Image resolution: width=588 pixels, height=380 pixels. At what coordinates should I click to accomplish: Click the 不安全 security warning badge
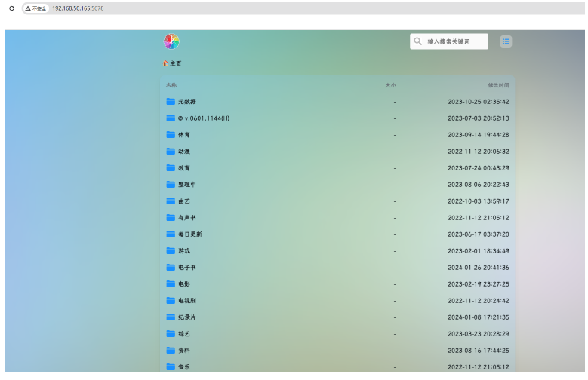[35, 8]
